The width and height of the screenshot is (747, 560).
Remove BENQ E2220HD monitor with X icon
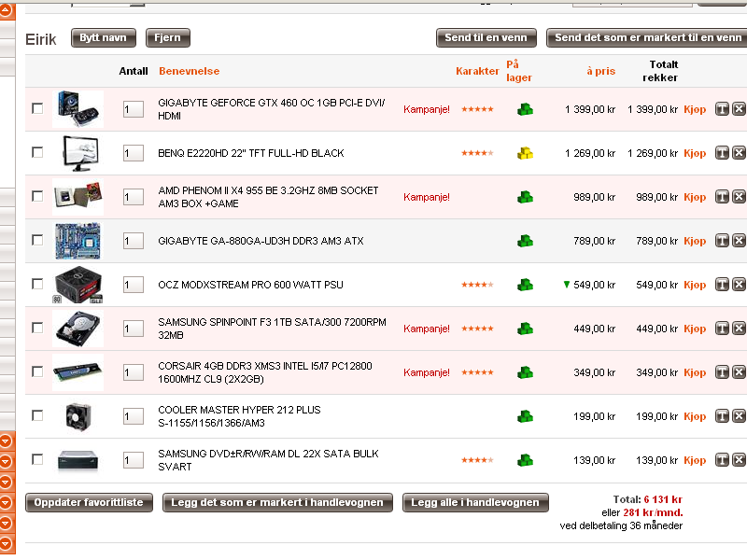[x=739, y=153]
